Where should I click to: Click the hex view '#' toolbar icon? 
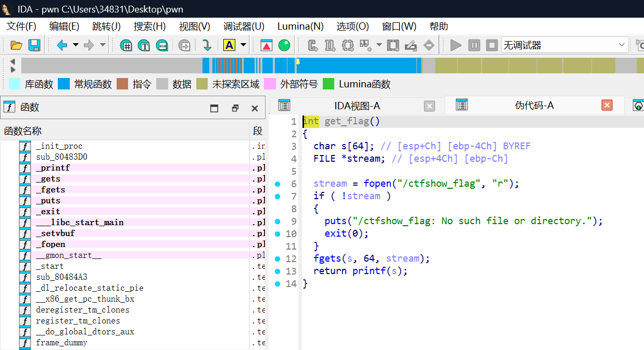(x=126, y=45)
